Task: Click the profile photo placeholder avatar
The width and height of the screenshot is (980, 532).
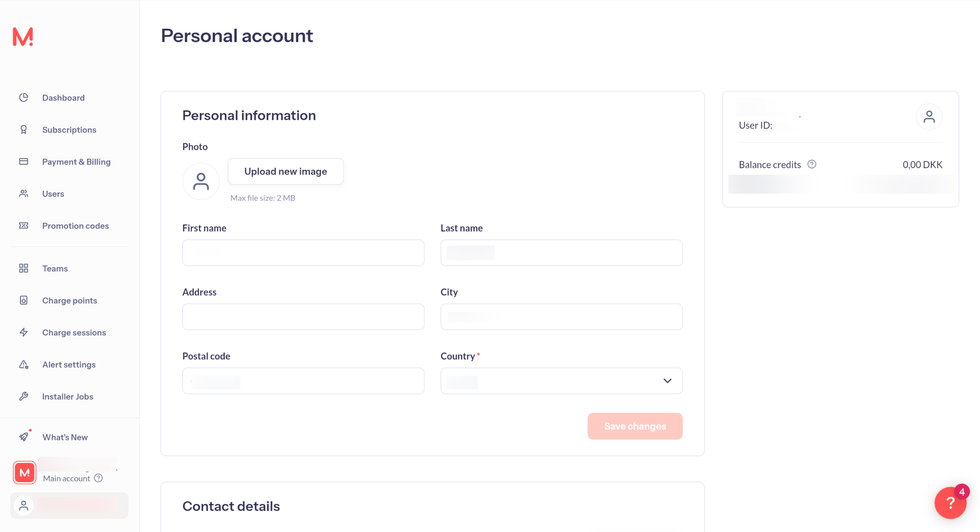Action: [x=201, y=181]
